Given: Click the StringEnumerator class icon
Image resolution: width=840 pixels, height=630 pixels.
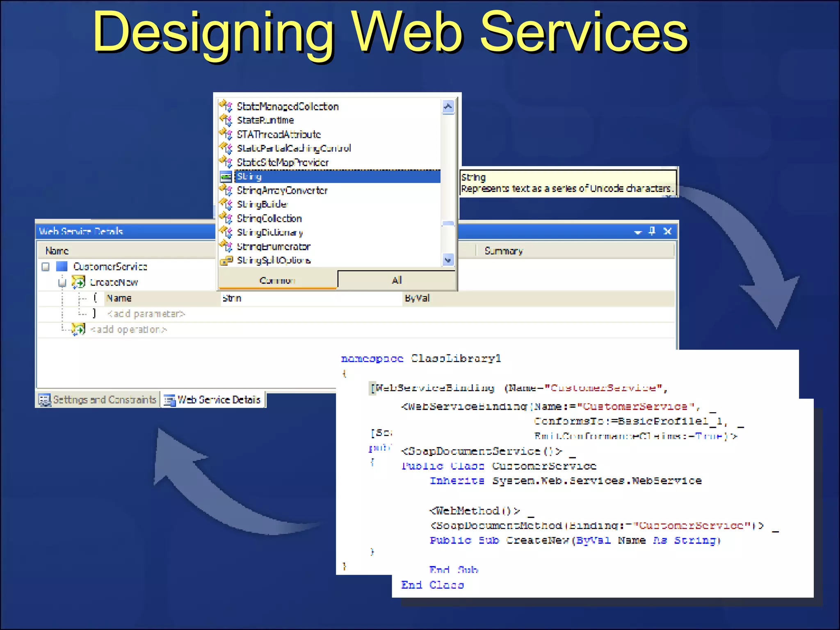Looking at the screenshot, I should [226, 246].
